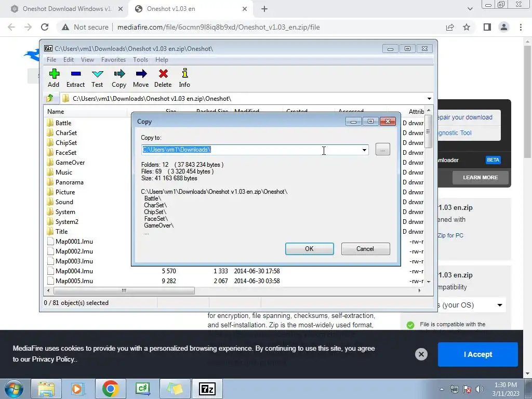Image resolution: width=532 pixels, height=399 pixels.
Task: Open the File menu in 7-Zip
Action: [x=51, y=59]
